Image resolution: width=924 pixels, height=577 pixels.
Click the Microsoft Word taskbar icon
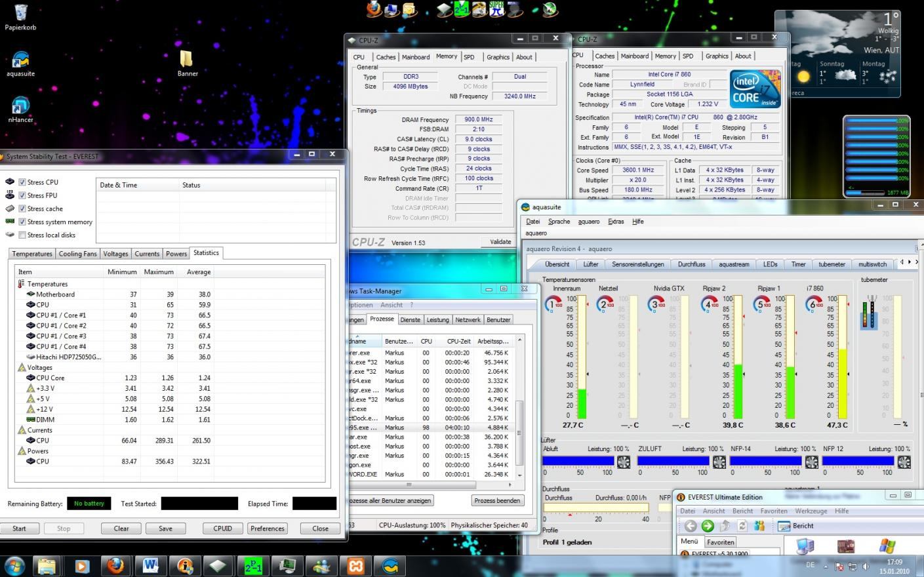[150, 565]
